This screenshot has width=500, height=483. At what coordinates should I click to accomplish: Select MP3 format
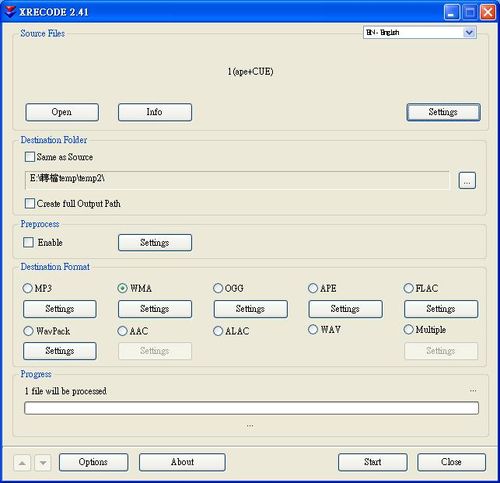pyautogui.click(x=27, y=288)
